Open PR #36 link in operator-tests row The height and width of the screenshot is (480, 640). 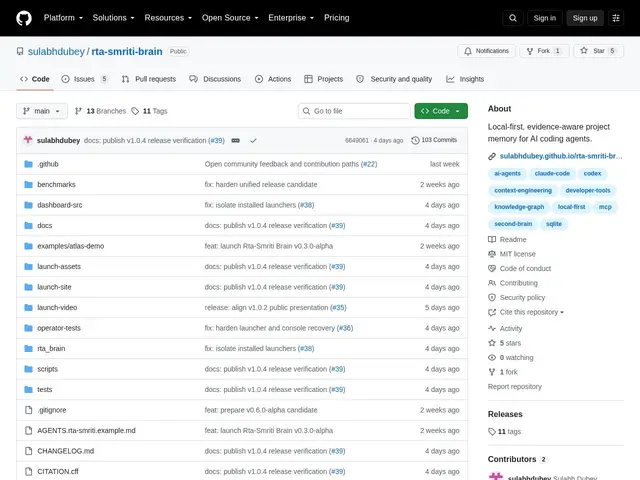pos(344,328)
